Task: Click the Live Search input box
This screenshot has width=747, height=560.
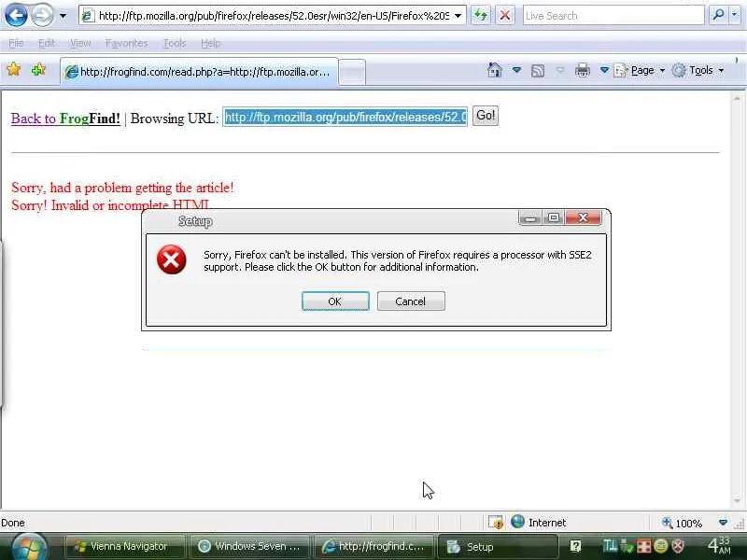Action: (x=613, y=16)
